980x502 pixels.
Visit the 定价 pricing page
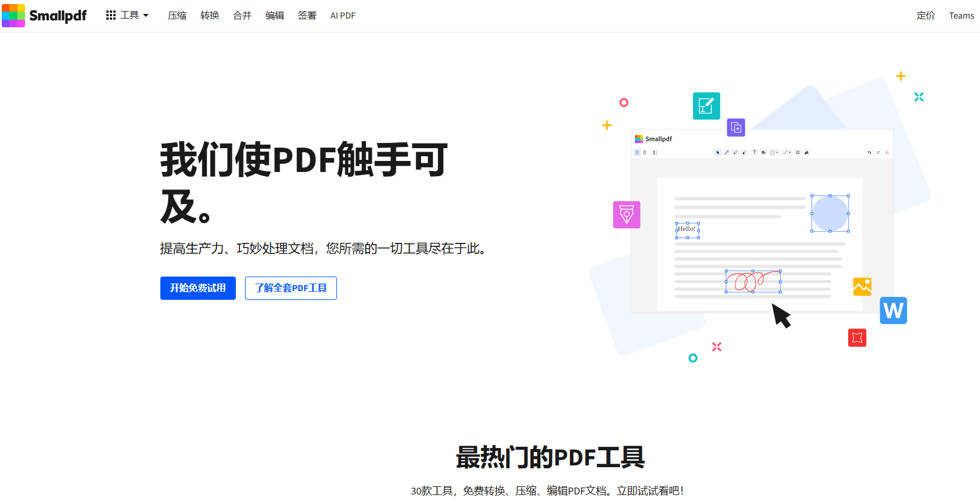[925, 16]
